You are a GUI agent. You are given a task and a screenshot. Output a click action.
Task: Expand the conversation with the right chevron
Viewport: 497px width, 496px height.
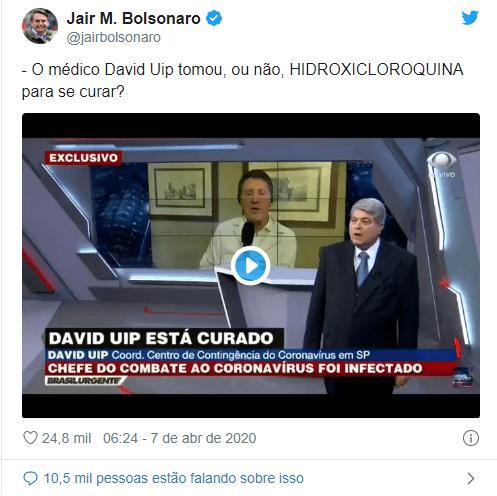pos(471,478)
